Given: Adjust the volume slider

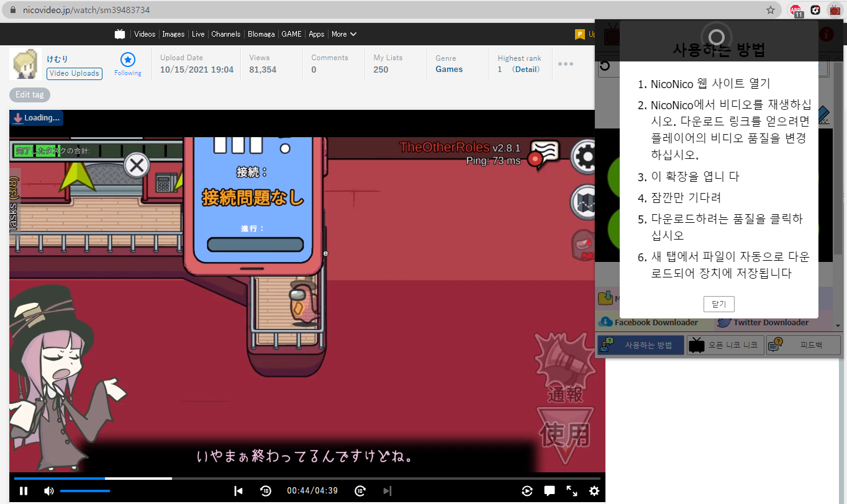Looking at the screenshot, I should tap(85, 491).
